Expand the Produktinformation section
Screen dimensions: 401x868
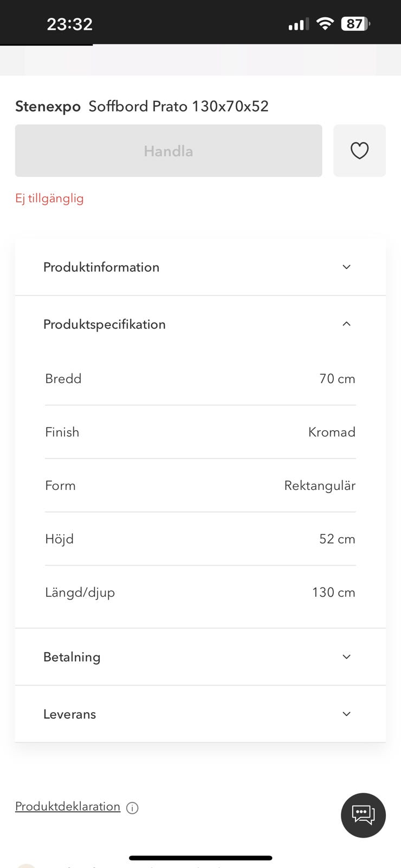200,267
